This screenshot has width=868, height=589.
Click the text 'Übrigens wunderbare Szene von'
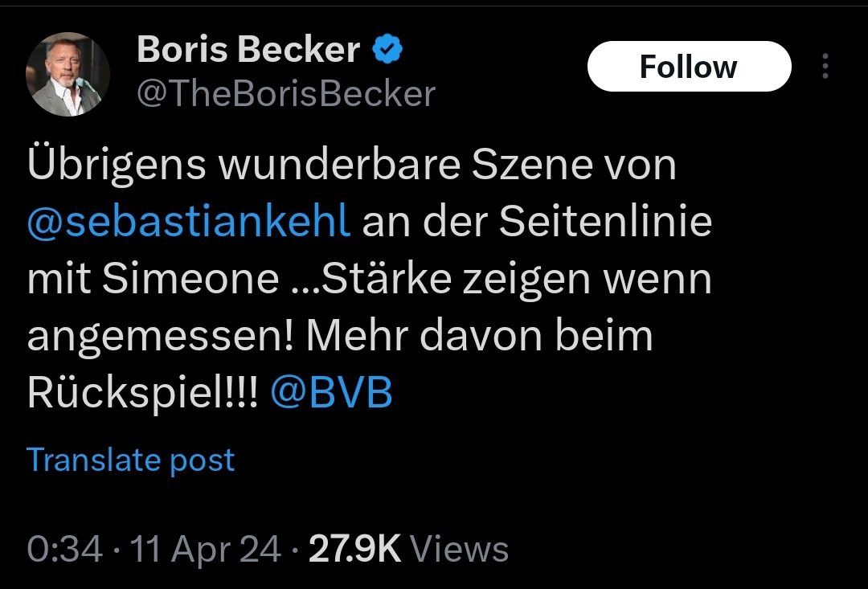pos(351,163)
